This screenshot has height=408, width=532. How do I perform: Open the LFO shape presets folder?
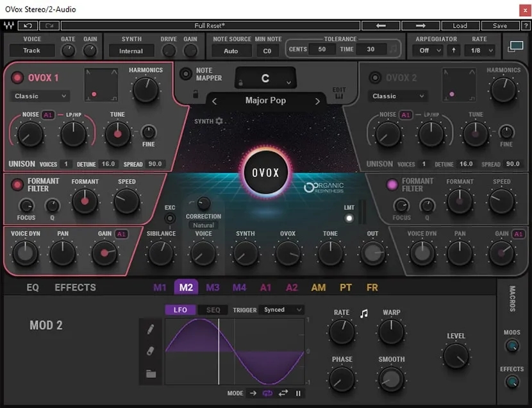(151, 373)
